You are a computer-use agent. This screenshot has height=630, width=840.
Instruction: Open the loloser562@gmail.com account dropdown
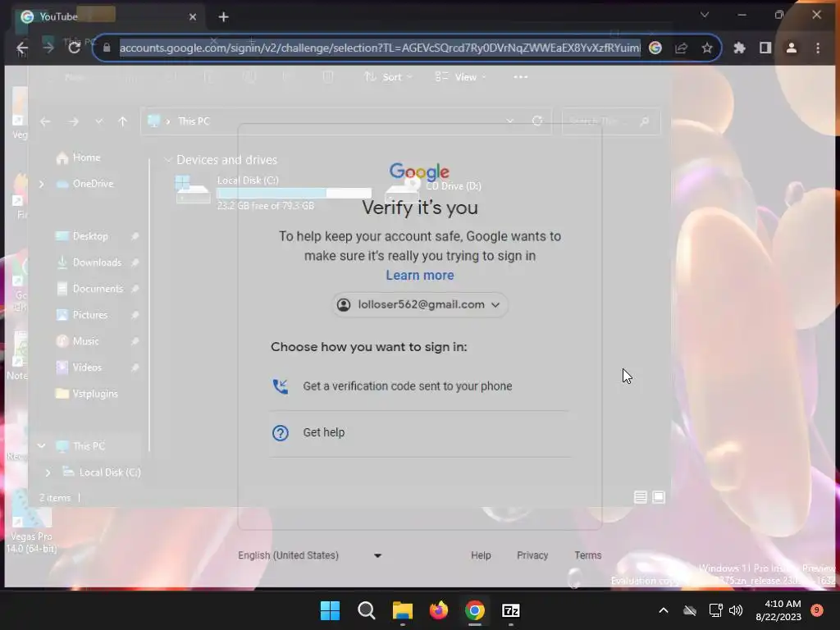click(x=420, y=305)
